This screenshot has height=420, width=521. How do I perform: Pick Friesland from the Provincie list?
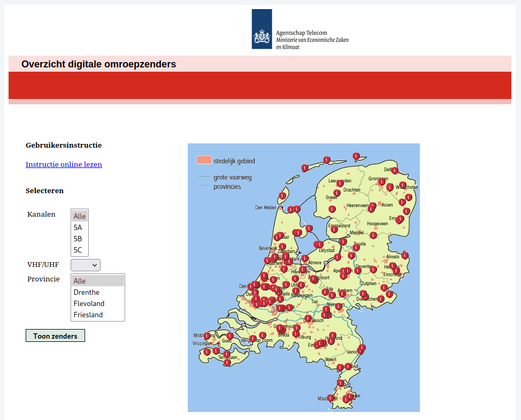click(88, 315)
